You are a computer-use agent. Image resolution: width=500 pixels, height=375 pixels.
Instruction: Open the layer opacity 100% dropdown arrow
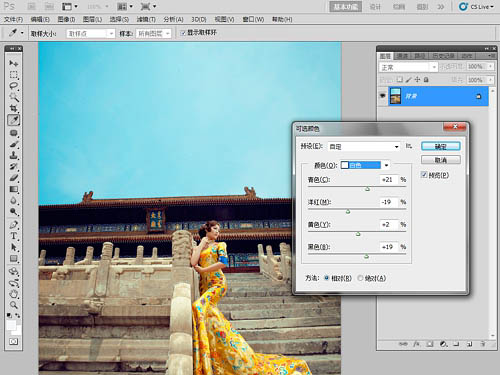491,67
